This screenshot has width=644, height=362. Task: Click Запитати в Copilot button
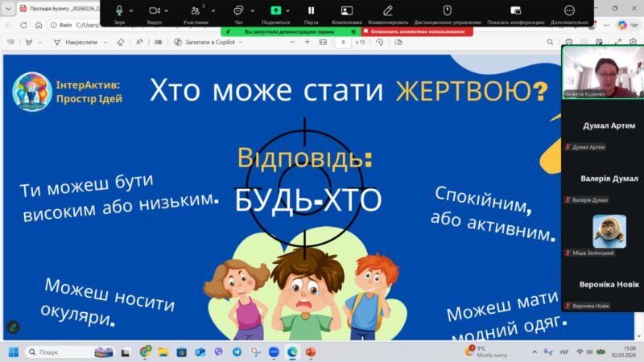204,42
